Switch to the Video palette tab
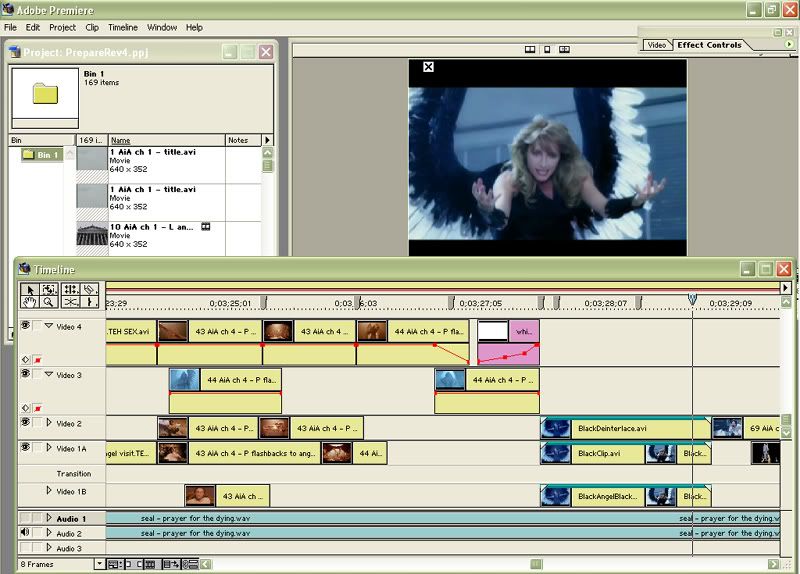 [x=657, y=45]
